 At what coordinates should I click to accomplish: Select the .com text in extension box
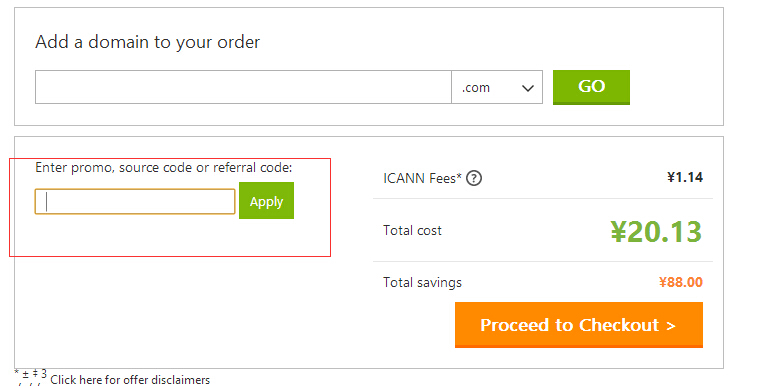pos(476,88)
